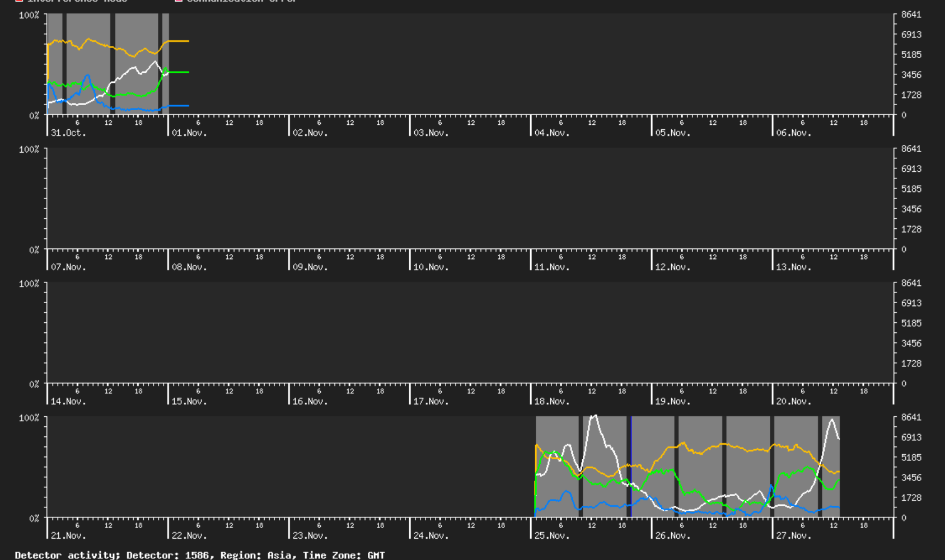
Task: Click the 01.Nov. date label
Action: pyautogui.click(x=189, y=133)
